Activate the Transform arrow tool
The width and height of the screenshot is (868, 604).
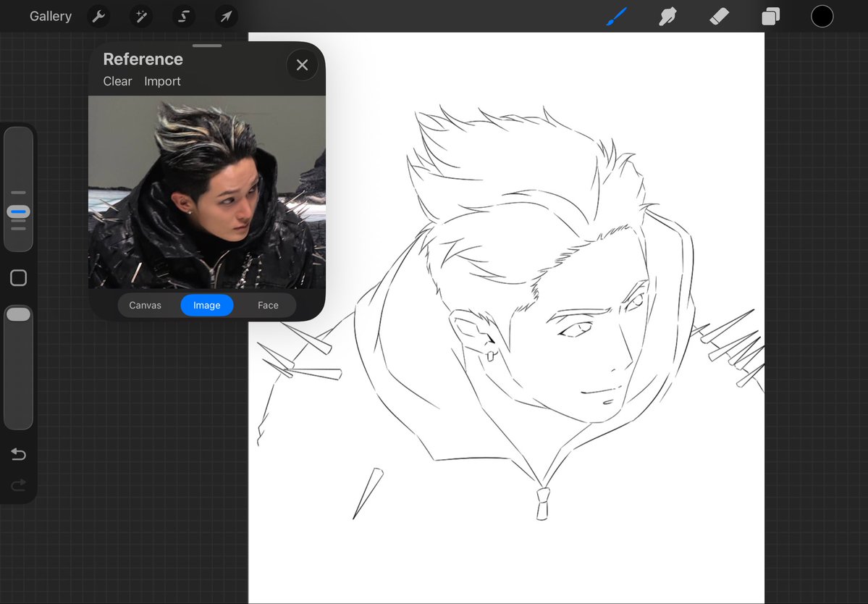pyautogui.click(x=226, y=17)
